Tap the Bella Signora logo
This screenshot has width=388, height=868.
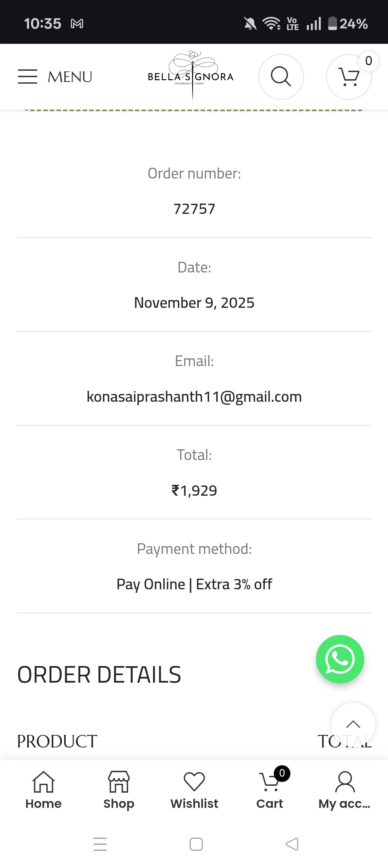[x=191, y=76]
